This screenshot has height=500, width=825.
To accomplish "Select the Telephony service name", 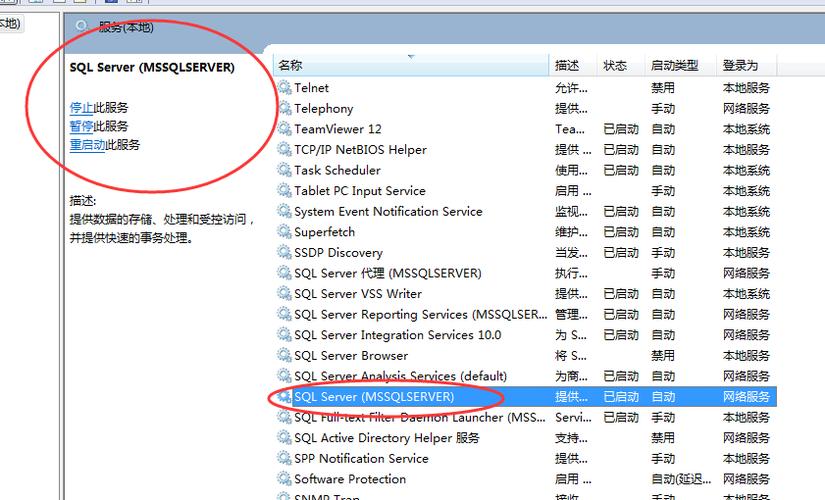I will [x=324, y=108].
